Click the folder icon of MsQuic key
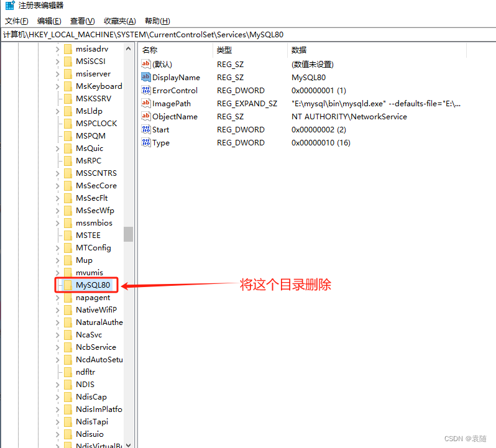The height and width of the screenshot is (448, 496). pyautogui.click(x=68, y=149)
